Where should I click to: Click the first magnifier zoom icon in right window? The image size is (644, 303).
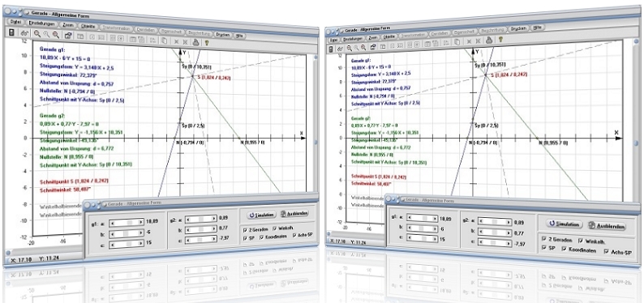[x=350, y=48]
